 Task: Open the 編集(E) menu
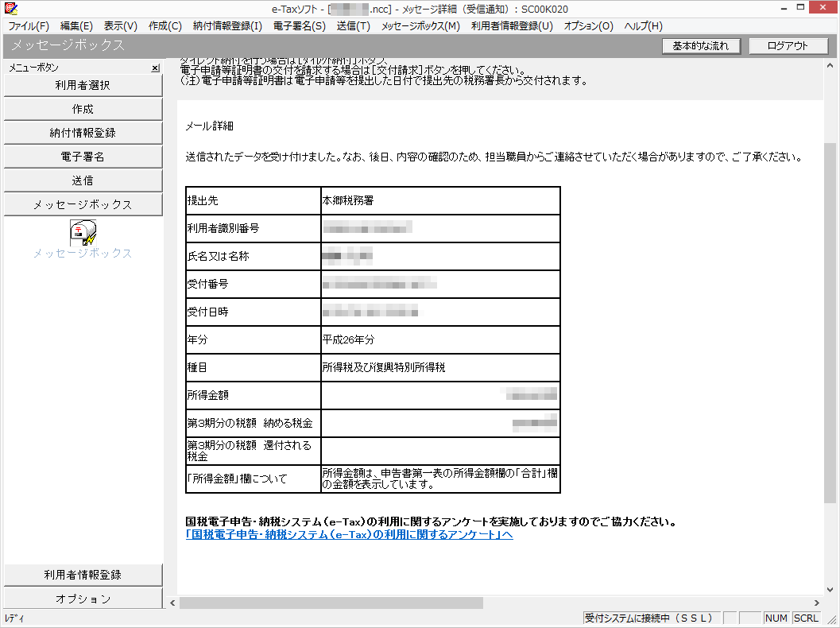point(76,25)
